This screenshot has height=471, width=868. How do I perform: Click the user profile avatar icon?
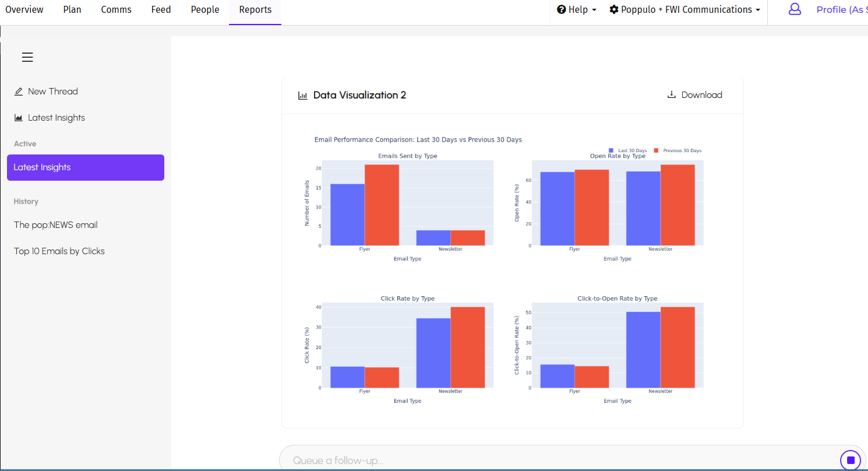tap(795, 10)
